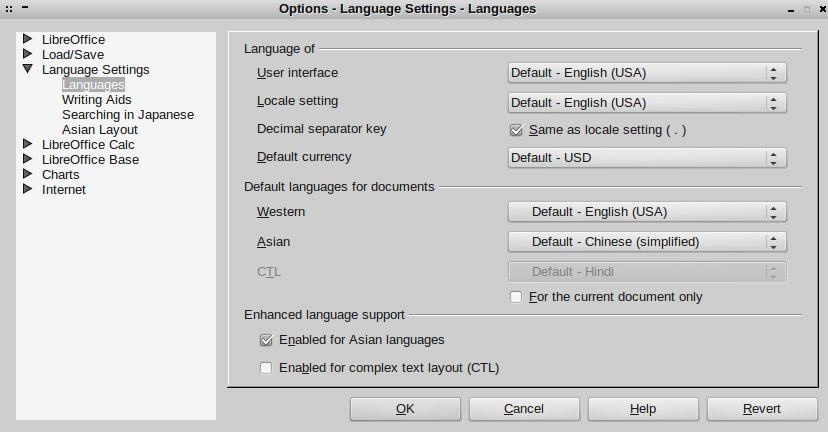Select the Charts category label
Screen dimensions: 828x432
coord(61,175)
